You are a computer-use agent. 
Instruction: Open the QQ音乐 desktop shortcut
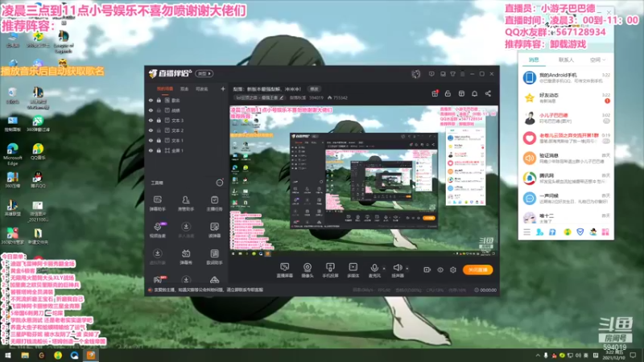38,151
